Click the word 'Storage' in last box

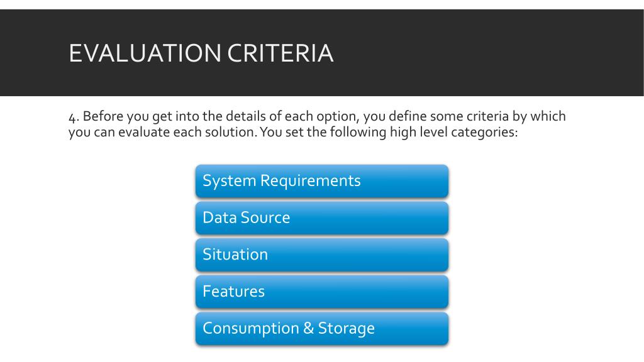(347, 329)
